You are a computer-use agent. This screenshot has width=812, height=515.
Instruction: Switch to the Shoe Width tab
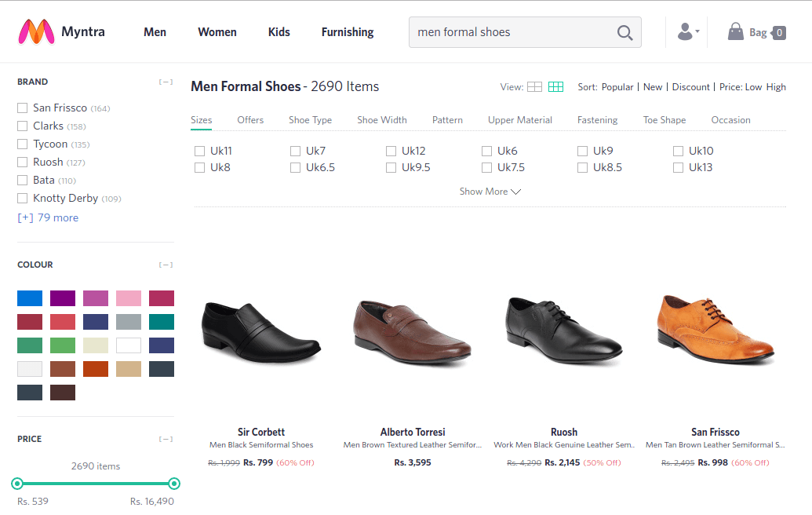point(382,119)
